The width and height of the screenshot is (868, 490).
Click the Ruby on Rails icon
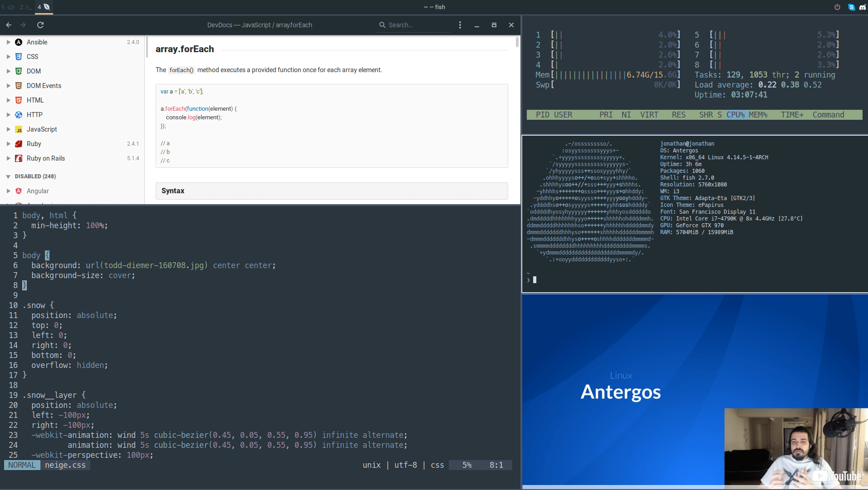point(19,158)
